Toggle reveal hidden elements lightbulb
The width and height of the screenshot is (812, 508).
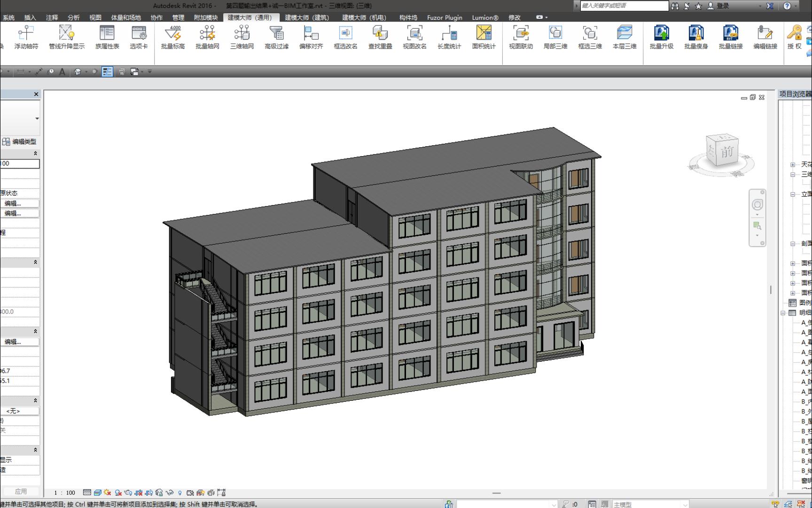coord(180,492)
